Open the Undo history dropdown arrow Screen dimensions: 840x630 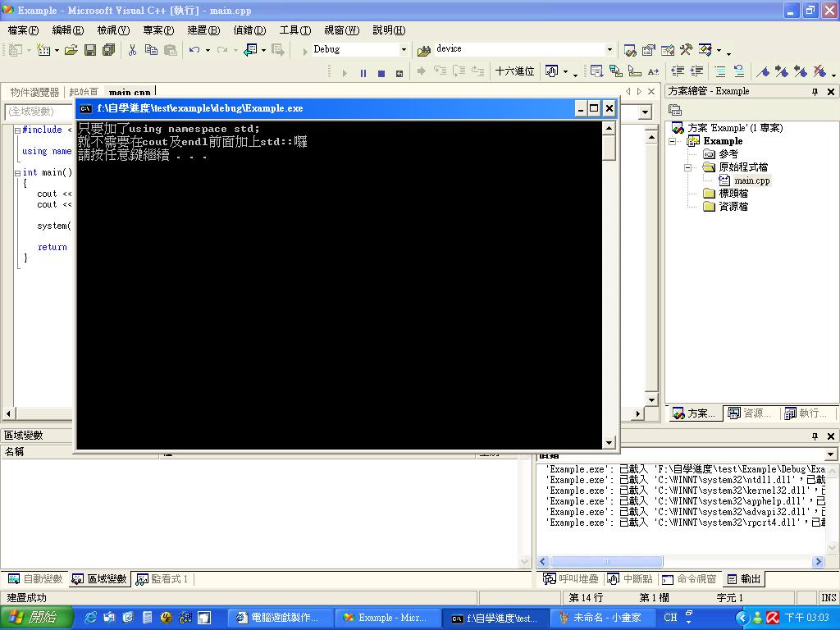(x=208, y=50)
